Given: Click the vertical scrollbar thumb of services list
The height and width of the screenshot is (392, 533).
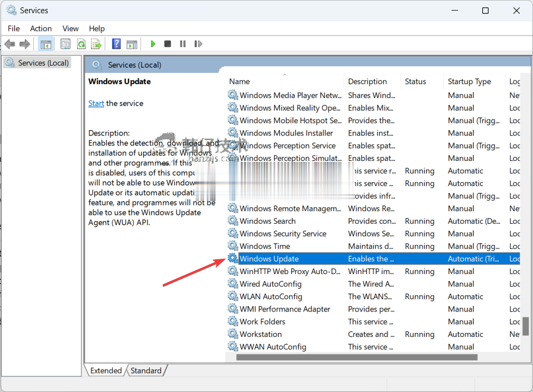Looking at the screenshot, I should point(526,326).
